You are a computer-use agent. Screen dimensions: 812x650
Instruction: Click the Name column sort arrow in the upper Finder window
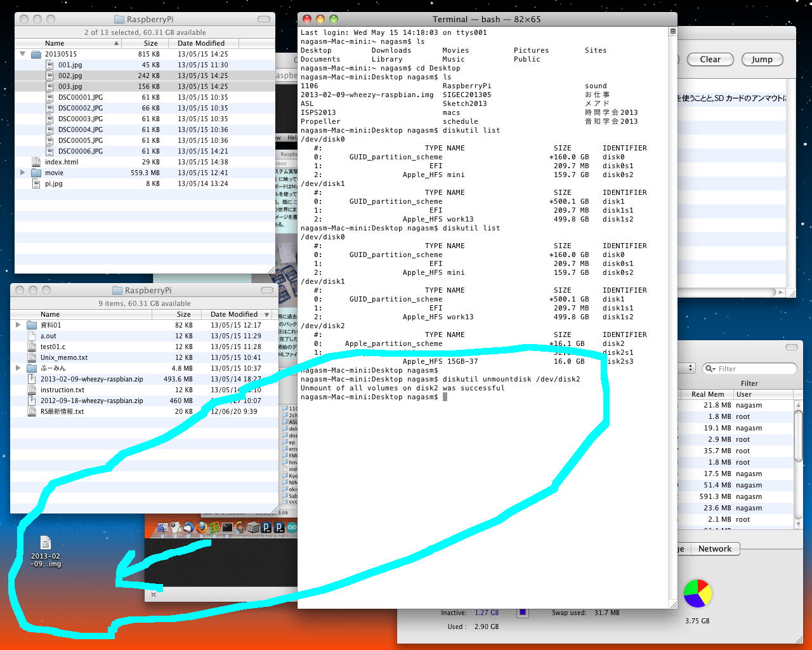116,43
